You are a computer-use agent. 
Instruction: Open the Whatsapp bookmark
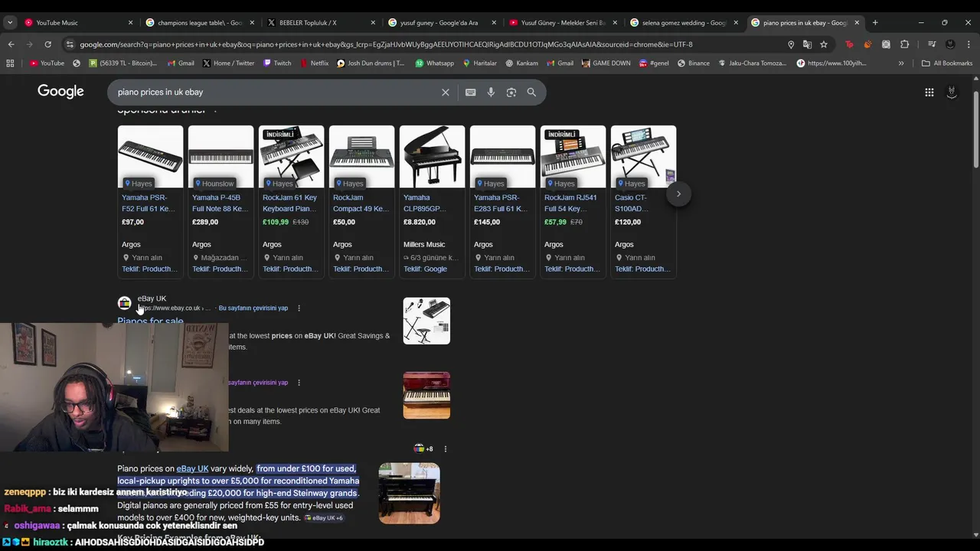pos(434,63)
